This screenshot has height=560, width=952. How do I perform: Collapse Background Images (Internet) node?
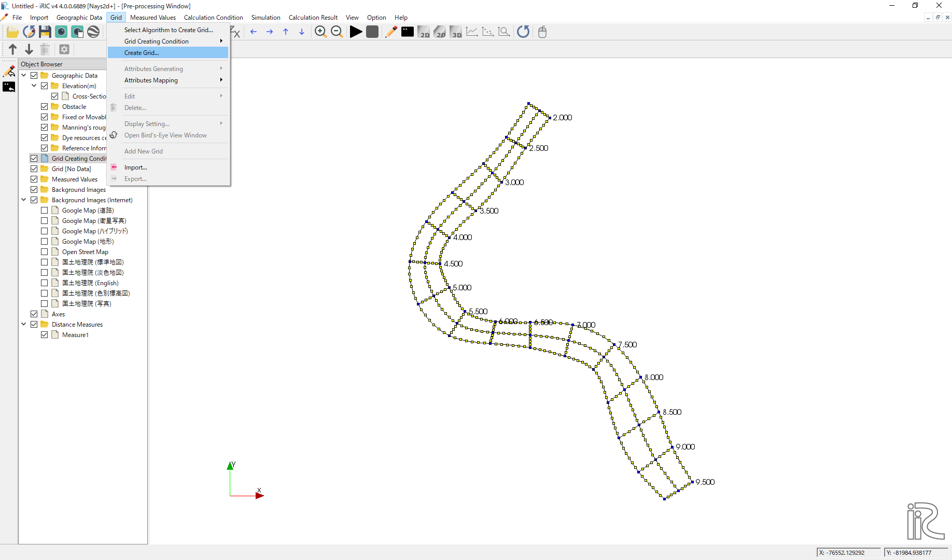tap(24, 200)
